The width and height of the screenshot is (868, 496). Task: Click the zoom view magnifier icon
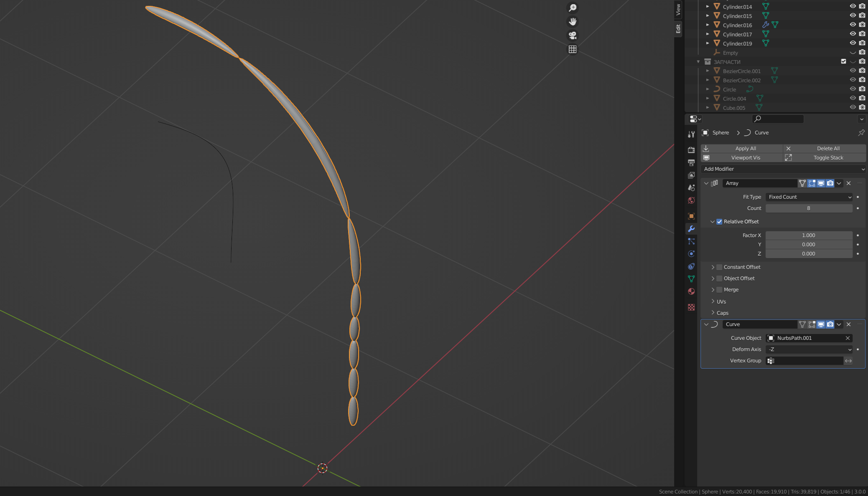(573, 8)
